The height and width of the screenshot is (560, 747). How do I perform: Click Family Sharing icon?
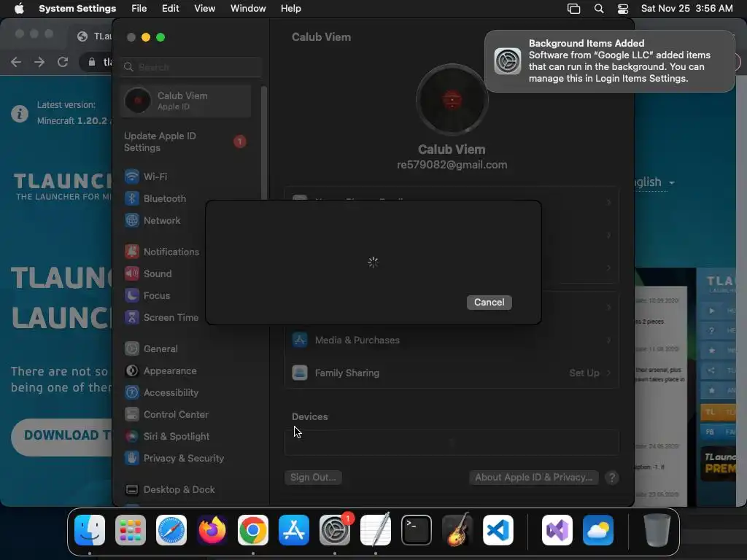pos(300,373)
